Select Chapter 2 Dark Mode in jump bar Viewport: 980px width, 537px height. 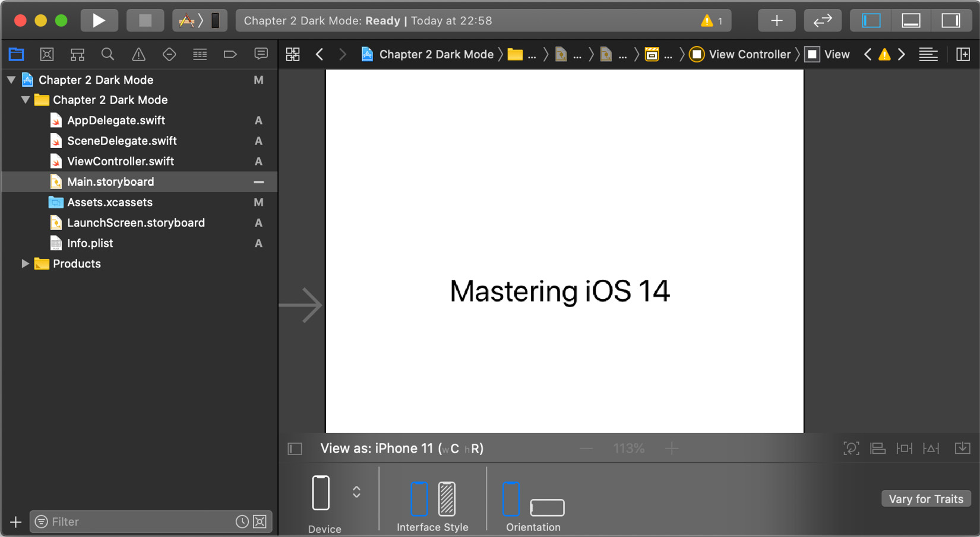coord(427,55)
